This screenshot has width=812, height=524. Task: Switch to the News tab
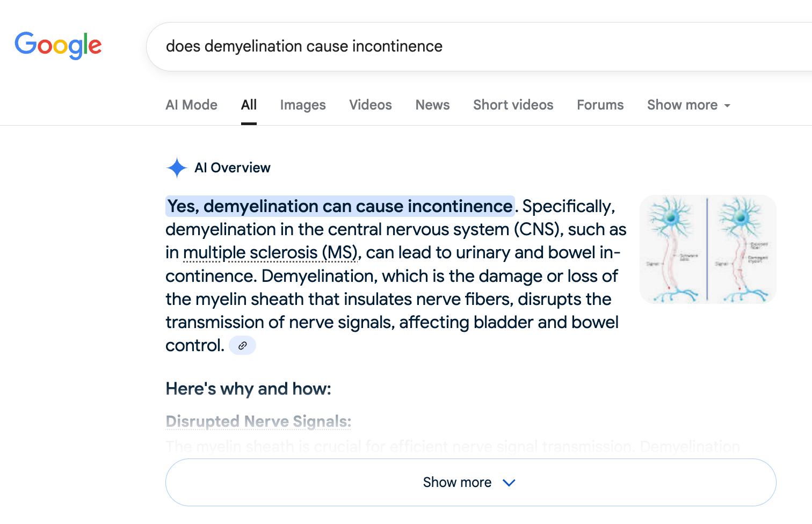pyautogui.click(x=432, y=105)
